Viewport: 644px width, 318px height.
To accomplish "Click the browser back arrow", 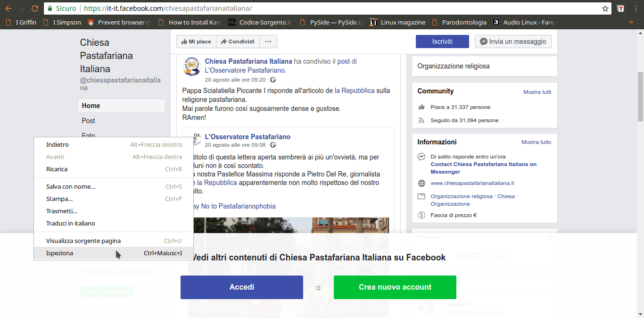I will click(8, 8).
